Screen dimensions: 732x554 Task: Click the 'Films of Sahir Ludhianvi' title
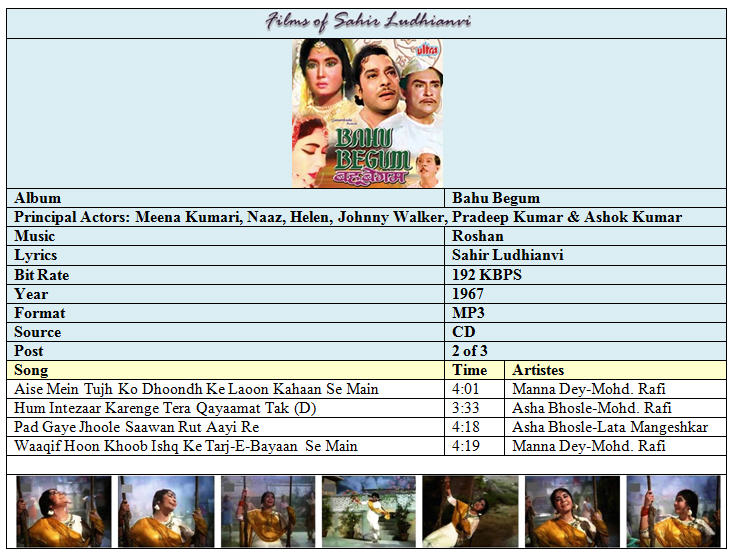tap(368, 21)
